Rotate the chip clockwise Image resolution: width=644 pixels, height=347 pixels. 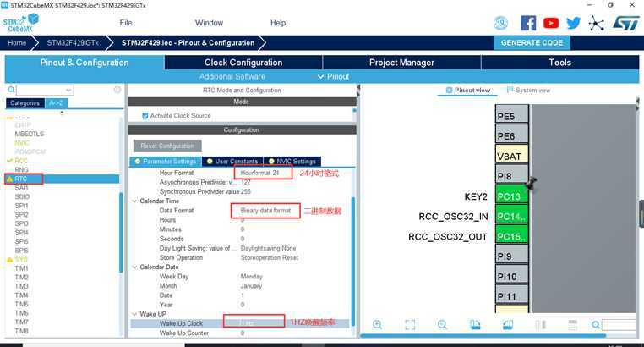pos(475,325)
